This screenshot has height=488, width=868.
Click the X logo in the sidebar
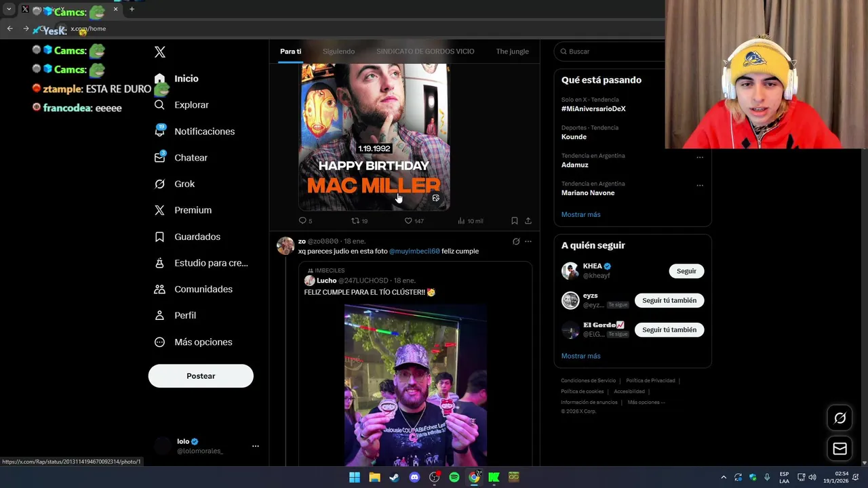[160, 52]
